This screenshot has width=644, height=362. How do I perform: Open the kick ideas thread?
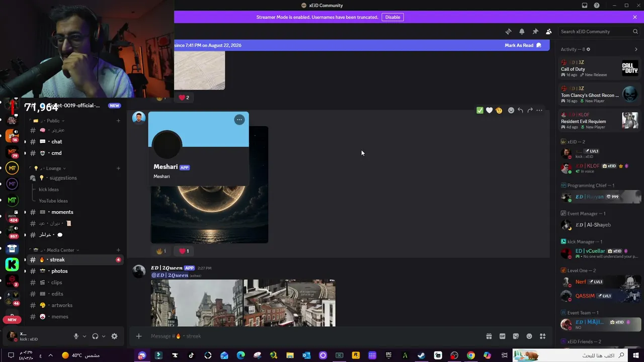pyautogui.click(x=49, y=190)
